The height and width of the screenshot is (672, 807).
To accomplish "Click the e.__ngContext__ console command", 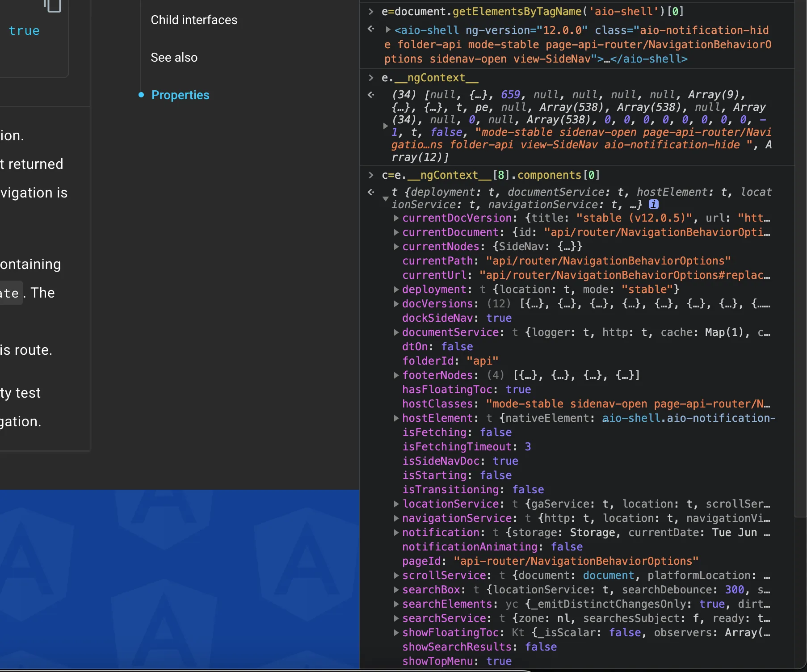I will pyautogui.click(x=430, y=78).
